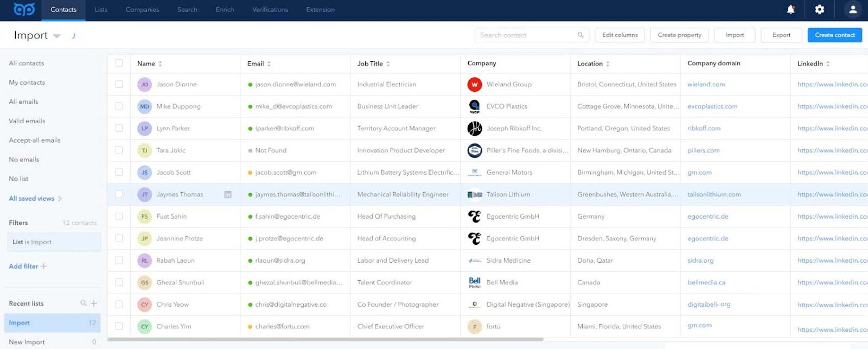Image resolution: width=868 pixels, height=349 pixels.
Task: Click the Piller's Fine Foods logo
Action: pyautogui.click(x=475, y=150)
